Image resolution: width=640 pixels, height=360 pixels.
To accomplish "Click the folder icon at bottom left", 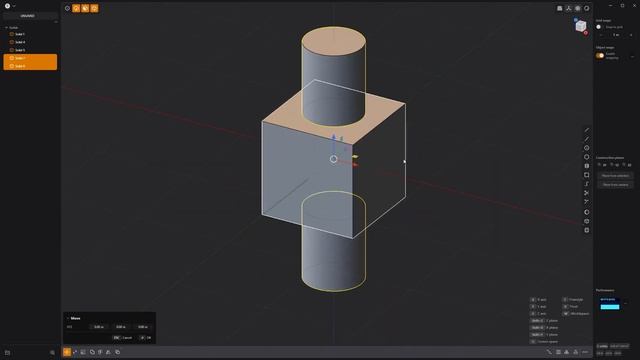I will tap(7, 352).
